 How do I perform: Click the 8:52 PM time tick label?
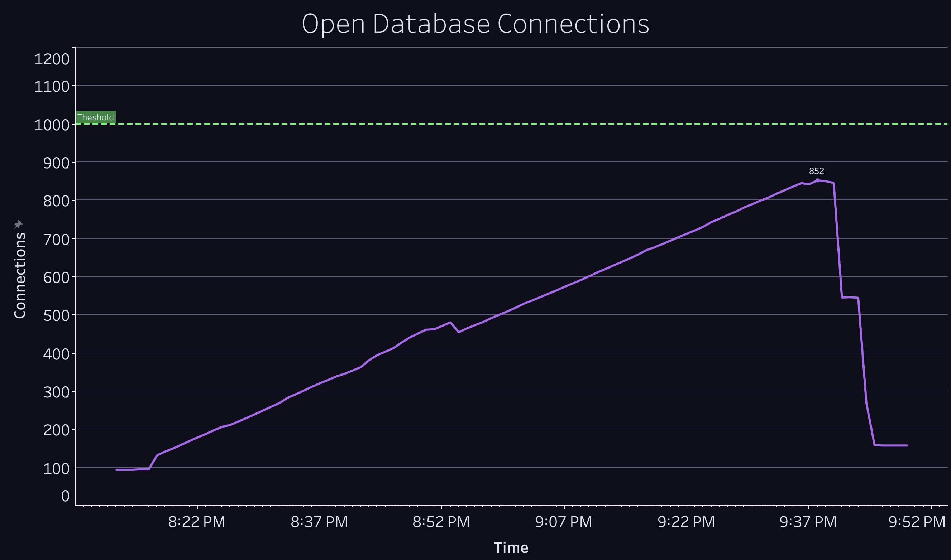coord(441,522)
